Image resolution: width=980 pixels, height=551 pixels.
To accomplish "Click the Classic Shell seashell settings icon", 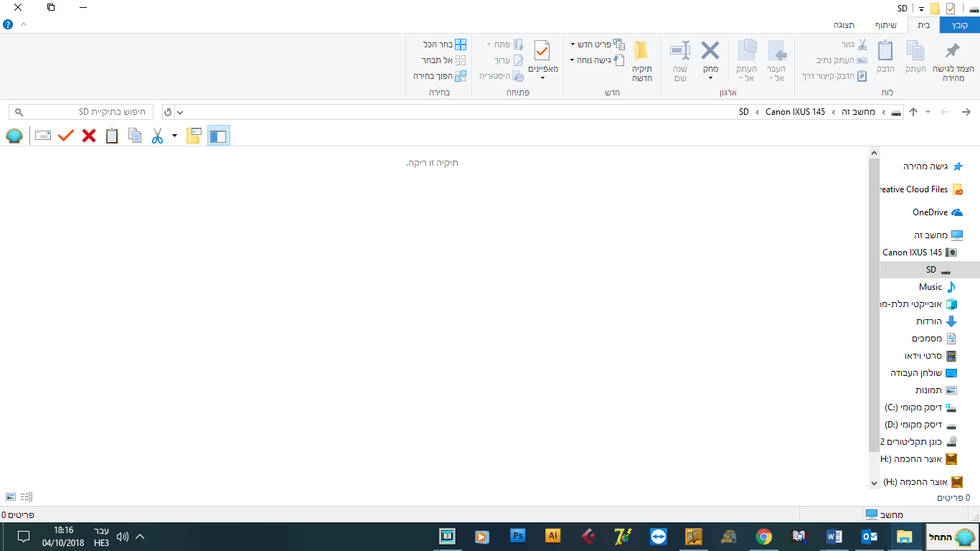I will tap(14, 136).
